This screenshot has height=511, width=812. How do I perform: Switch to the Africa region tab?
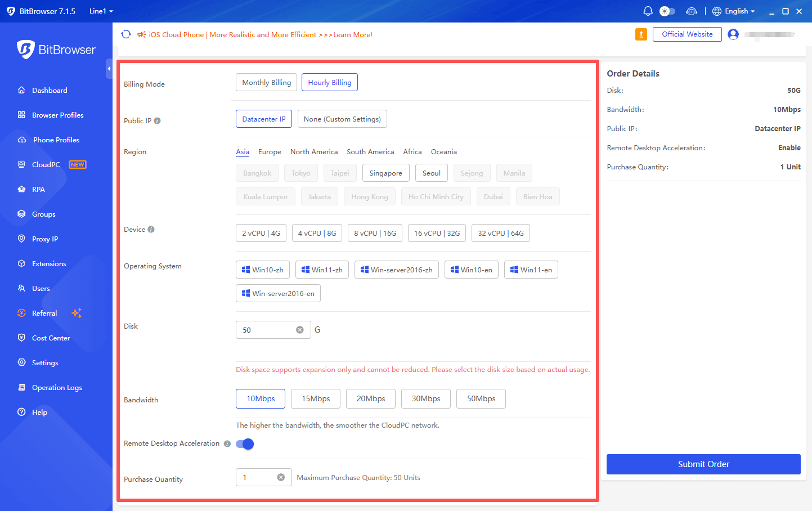[412, 152]
